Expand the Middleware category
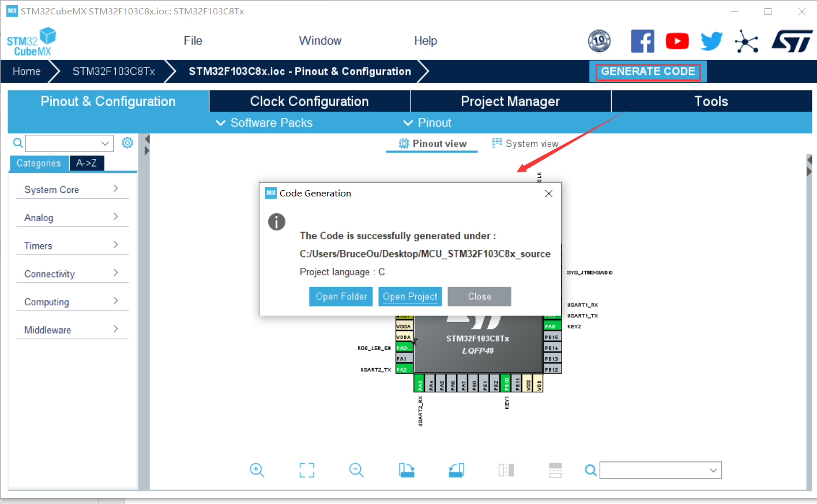This screenshot has height=504, width=817. point(72,330)
